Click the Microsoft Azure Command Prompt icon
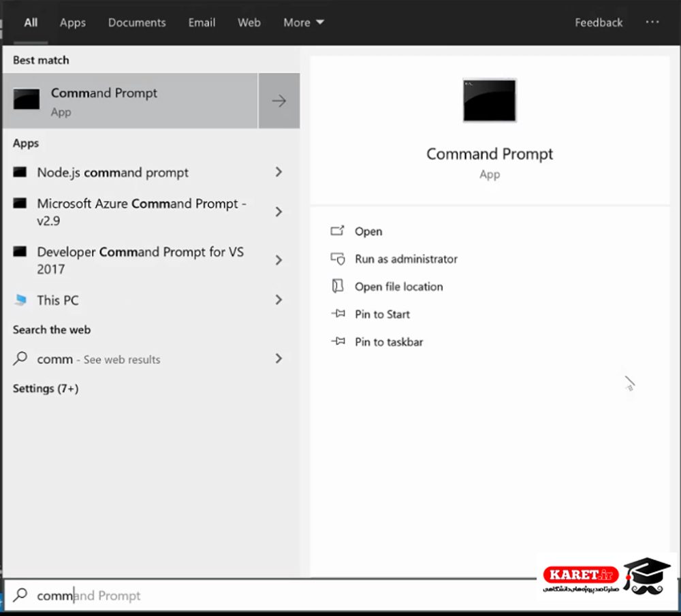 (x=20, y=203)
